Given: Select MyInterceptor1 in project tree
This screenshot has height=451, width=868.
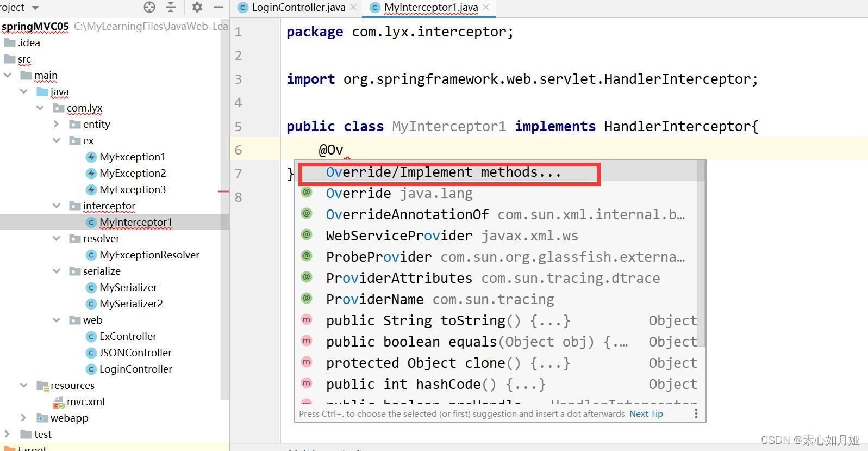Looking at the screenshot, I should point(136,222).
